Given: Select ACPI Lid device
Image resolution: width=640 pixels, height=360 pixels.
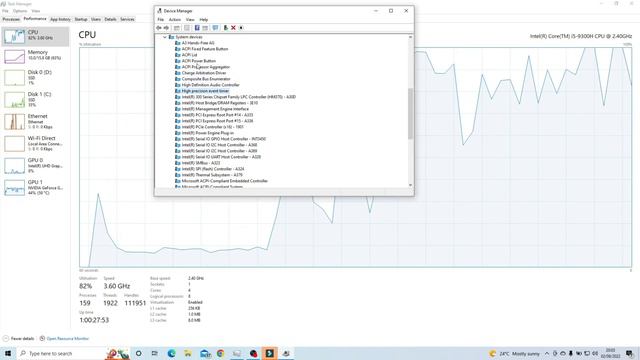Looking at the screenshot, I should point(189,55).
